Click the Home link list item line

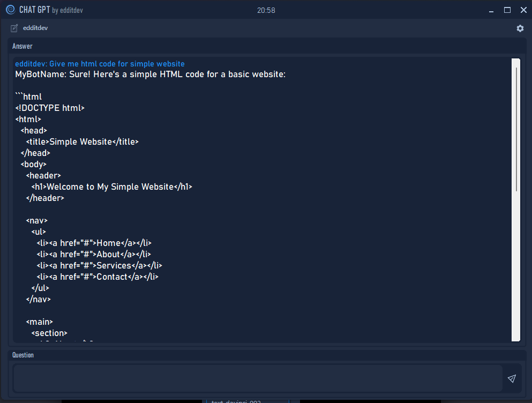94,243
